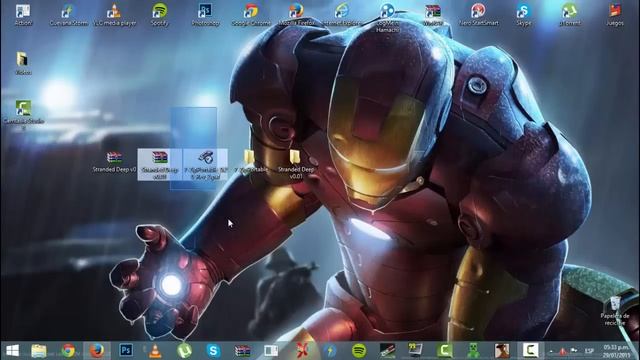The height and width of the screenshot is (360, 640).
Task: Open Spotify from the taskbar
Action: tap(359, 351)
